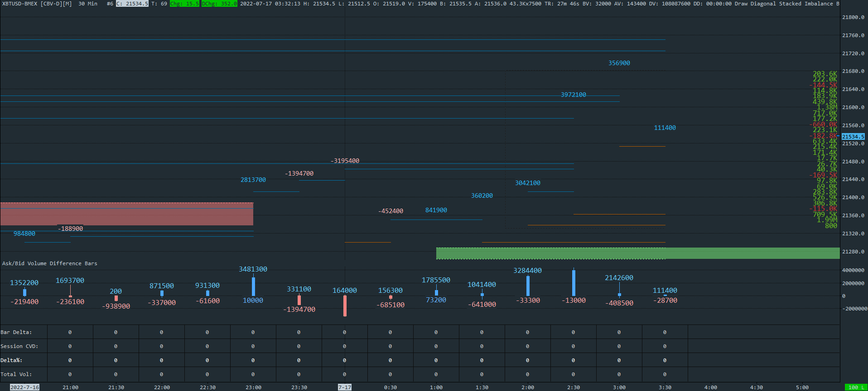Click the 1693700 ask volume value
Screen dimensions: 868x391
[x=70, y=281]
